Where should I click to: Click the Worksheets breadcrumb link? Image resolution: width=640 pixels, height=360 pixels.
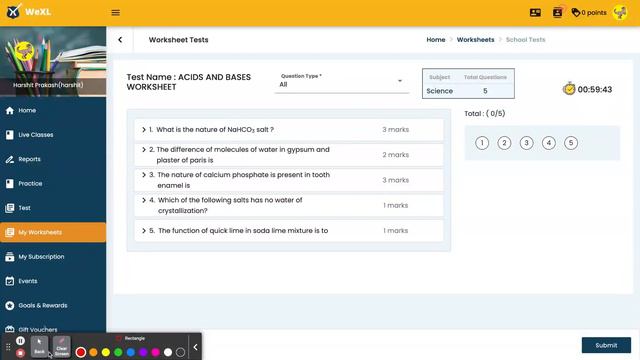(475, 40)
